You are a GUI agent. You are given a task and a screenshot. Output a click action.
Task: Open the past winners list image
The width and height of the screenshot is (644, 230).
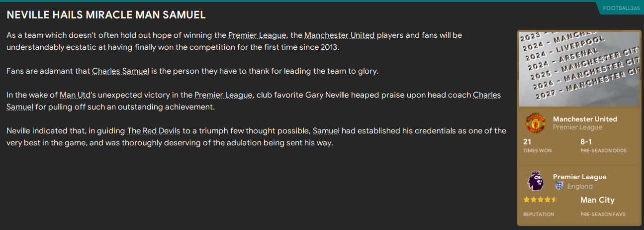[x=578, y=69]
